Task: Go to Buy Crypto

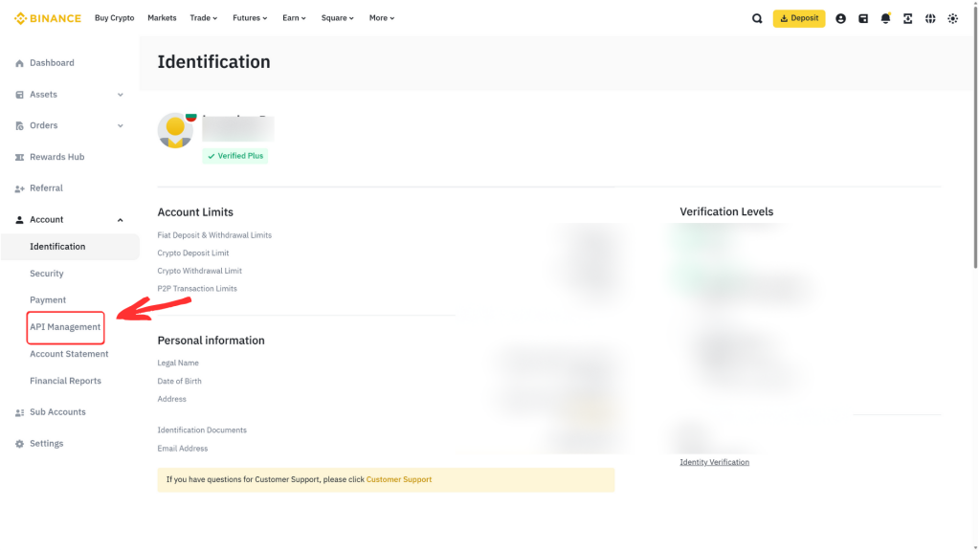Action: pos(115,18)
